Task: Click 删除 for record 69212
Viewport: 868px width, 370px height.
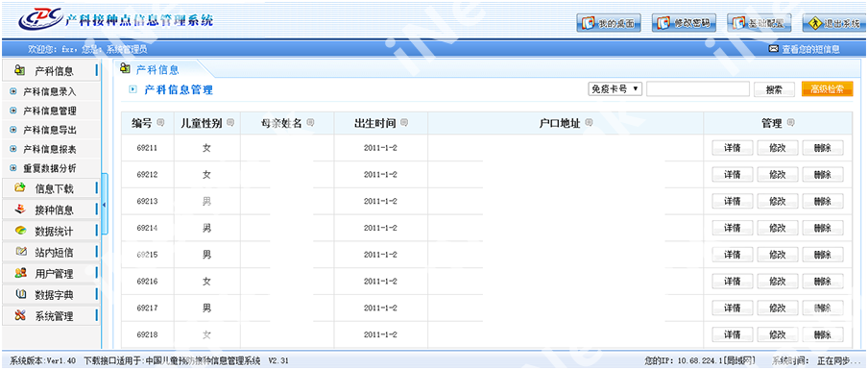Action: coord(823,175)
